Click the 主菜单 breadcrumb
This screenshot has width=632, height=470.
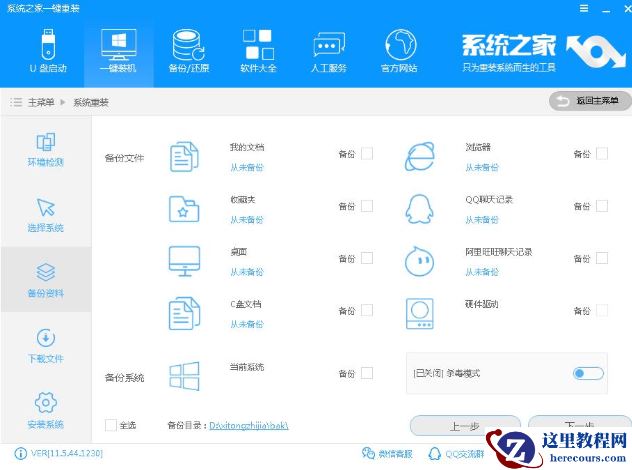(x=41, y=102)
